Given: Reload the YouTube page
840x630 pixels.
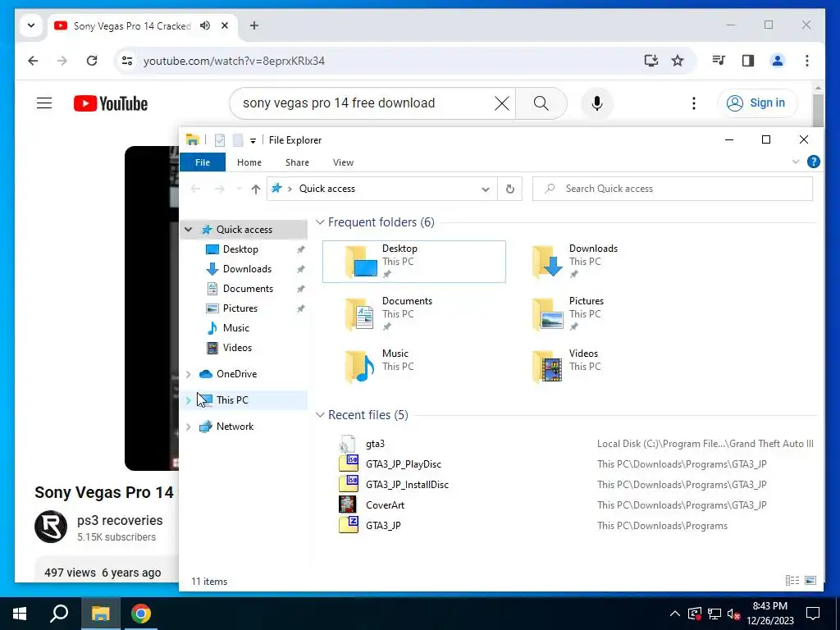Looking at the screenshot, I should (x=92, y=61).
